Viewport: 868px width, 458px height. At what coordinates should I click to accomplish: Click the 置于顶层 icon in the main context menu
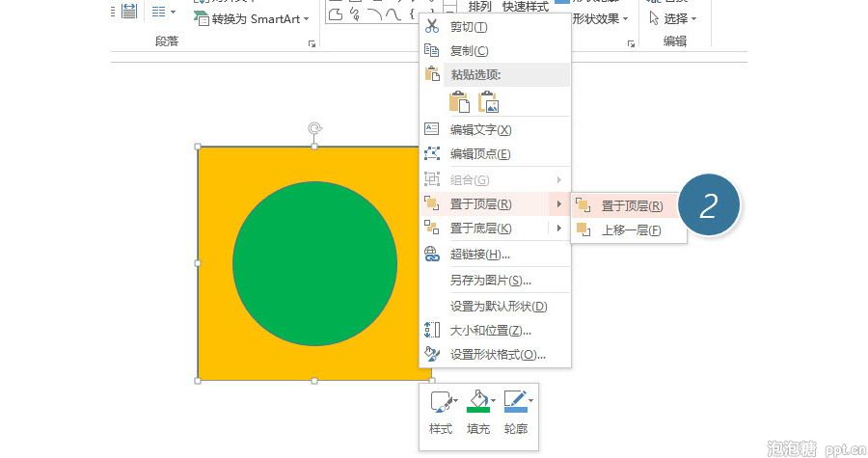coord(432,203)
